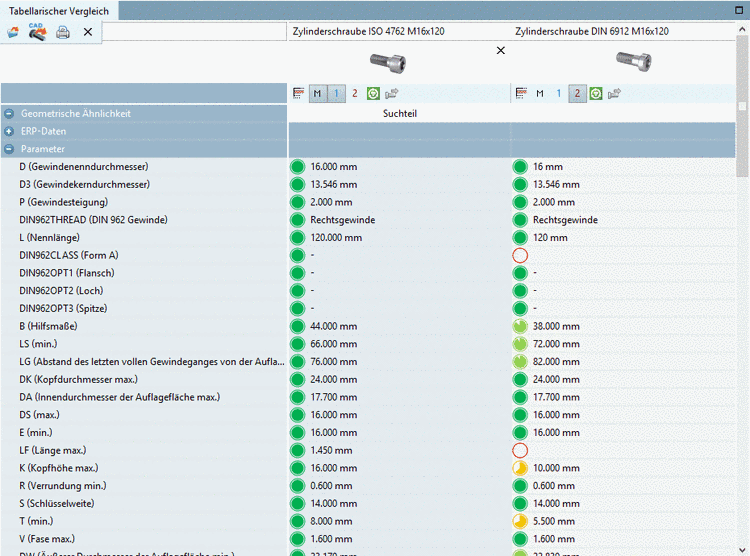
Task: Click the green target icon in the DIN 6912 column
Action: (x=596, y=93)
